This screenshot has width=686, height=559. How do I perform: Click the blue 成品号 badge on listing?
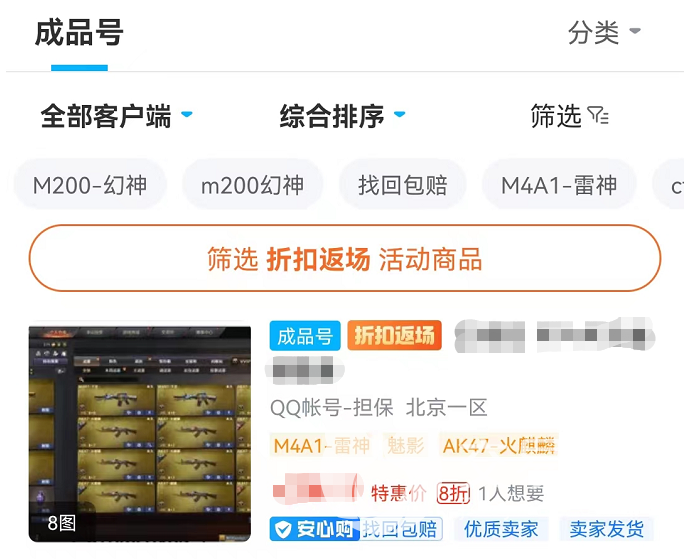pyautogui.click(x=305, y=336)
